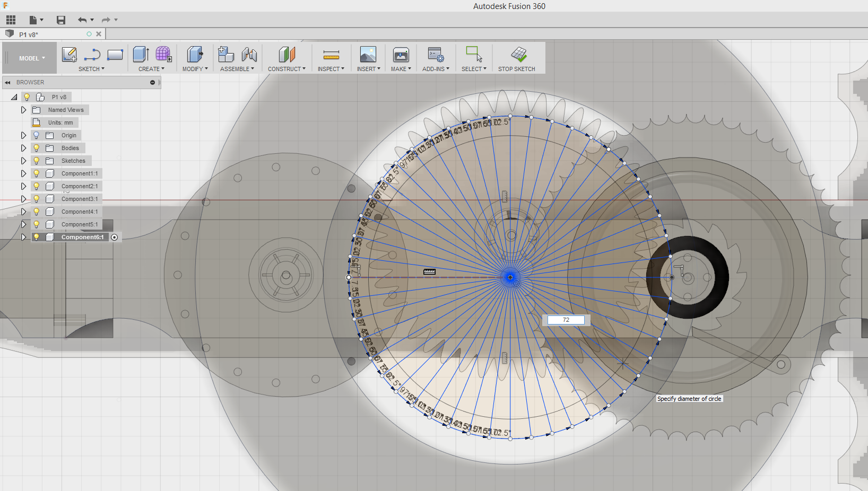
Task: Click the STOP SKETCH label
Action: pyautogui.click(x=516, y=69)
